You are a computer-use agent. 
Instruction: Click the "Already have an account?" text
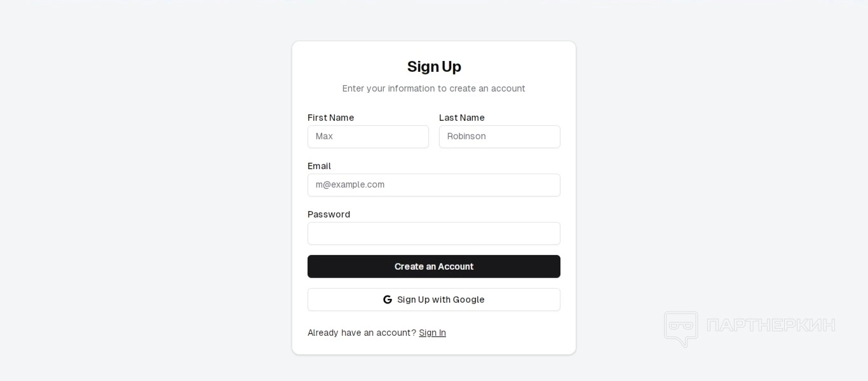(x=362, y=333)
